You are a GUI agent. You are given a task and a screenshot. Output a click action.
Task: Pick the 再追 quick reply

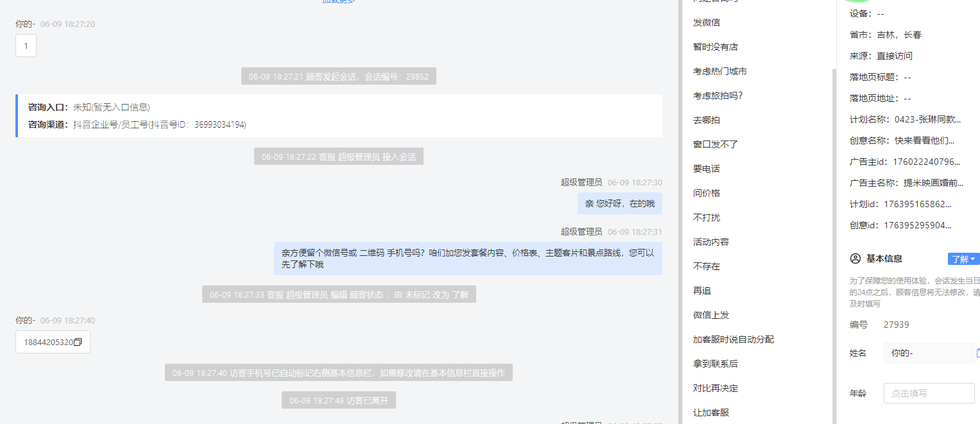[x=702, y=291]
